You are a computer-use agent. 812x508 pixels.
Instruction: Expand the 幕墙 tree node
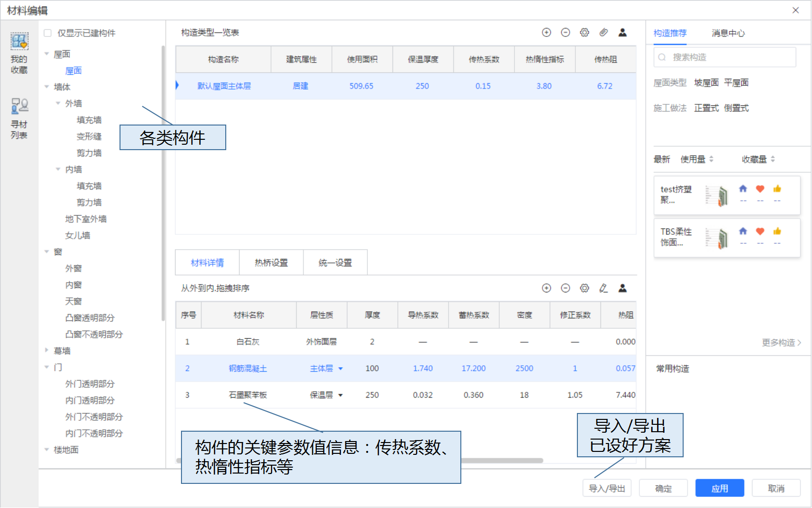tap(47, 350)
